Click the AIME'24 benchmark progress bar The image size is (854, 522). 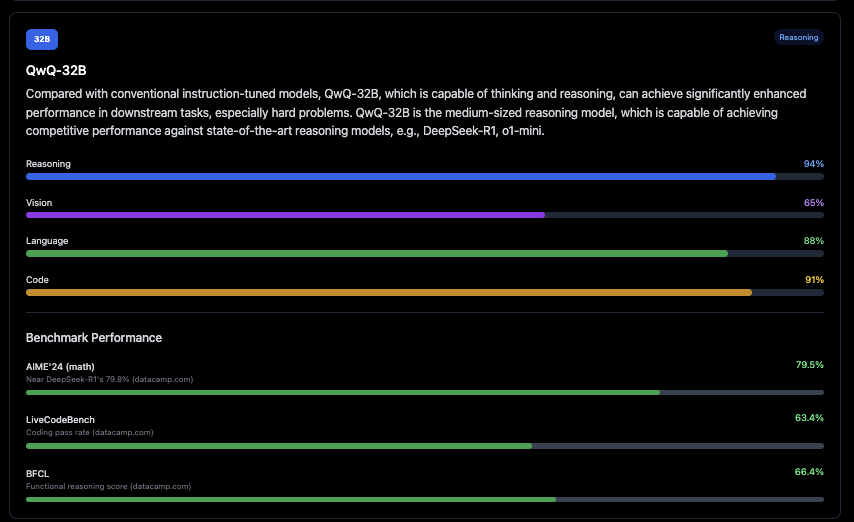point(425,392)
